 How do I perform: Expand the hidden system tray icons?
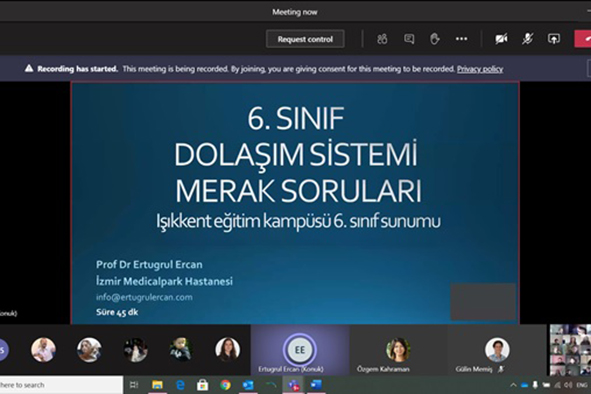[513, 385]
